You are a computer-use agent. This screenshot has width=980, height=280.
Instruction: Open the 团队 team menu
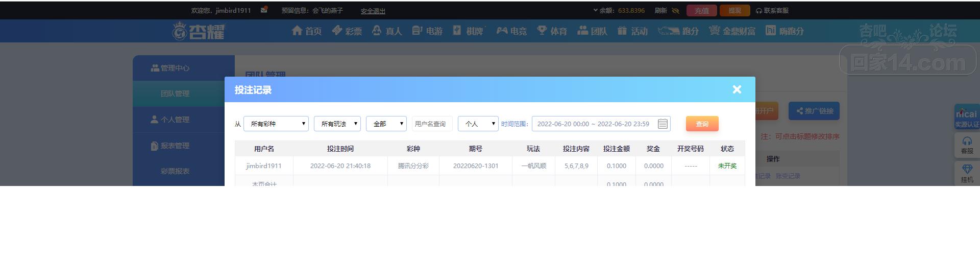[592, 31]
